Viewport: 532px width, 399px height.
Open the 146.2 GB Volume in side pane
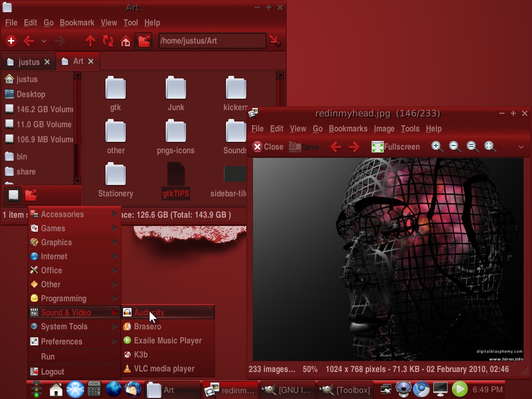pyautogui.click(x=38, y=109)
